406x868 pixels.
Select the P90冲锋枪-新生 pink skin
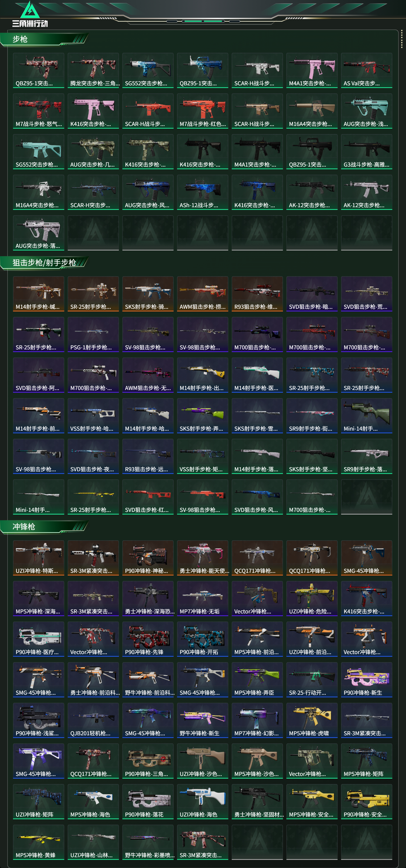[x=366, y=680]
